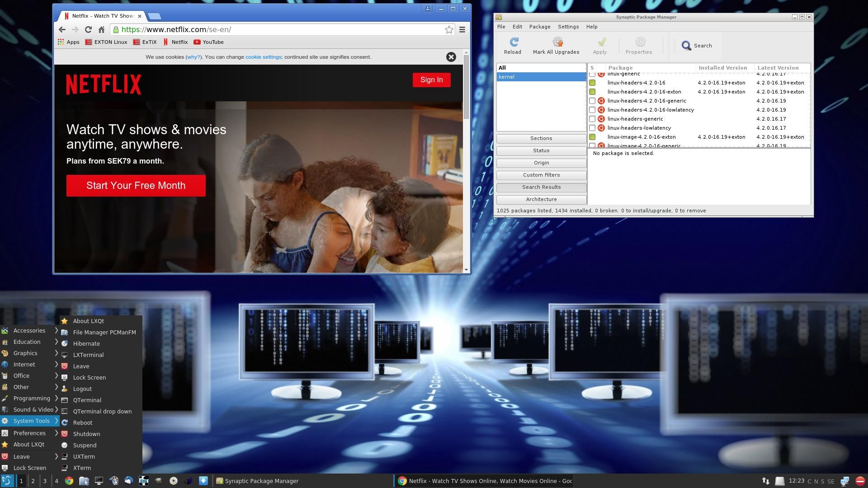This screenshot has width=868, height=488.
Task: Click the network up/down arrows tray icon
Action: pyautogui.click(x=766, y=481)
